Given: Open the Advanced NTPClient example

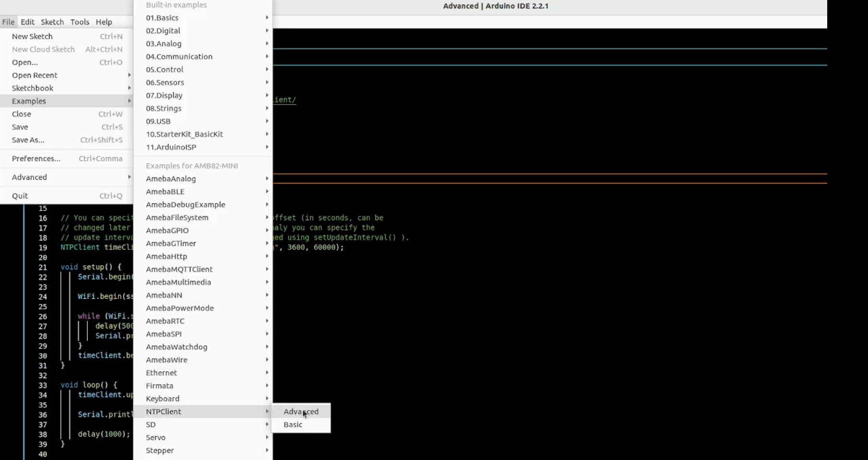Looking at the screenshot, I should [x=300, y=412].
